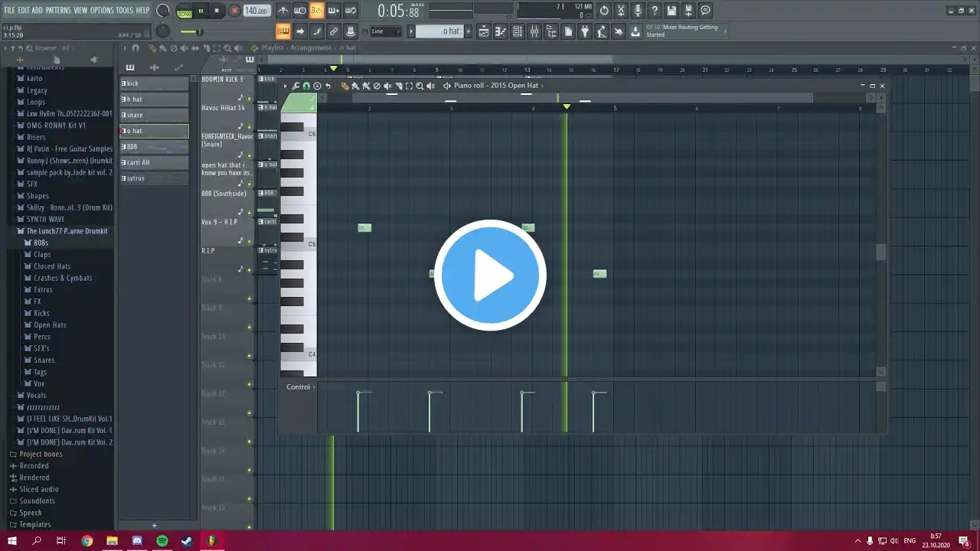Open the OPTIONS menu
The height and width of the screenshot is (551, 980).
click(x=102, y=10)
